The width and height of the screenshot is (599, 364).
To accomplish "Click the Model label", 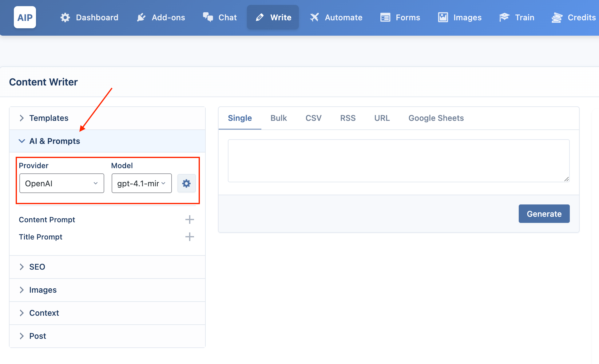I will tap(122, 166).
